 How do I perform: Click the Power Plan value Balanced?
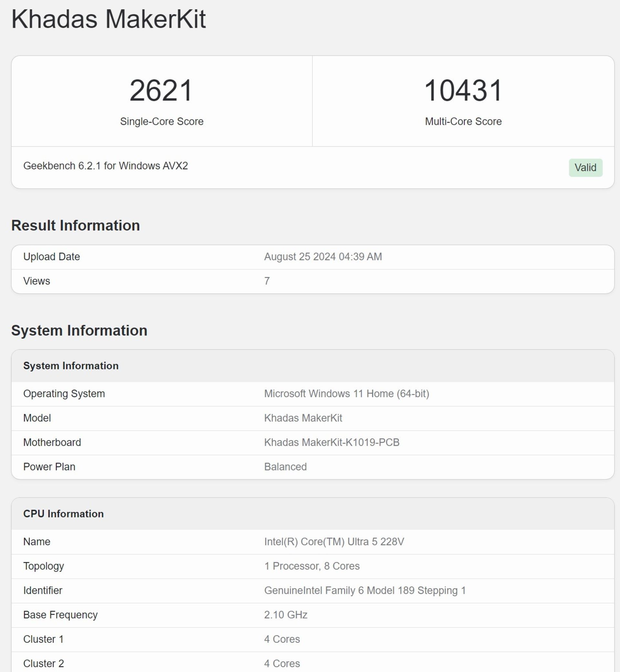click(285, 467)
